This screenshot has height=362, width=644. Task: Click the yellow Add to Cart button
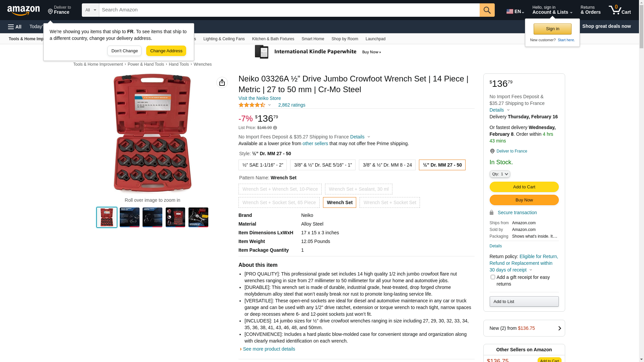tap(524, 187)
